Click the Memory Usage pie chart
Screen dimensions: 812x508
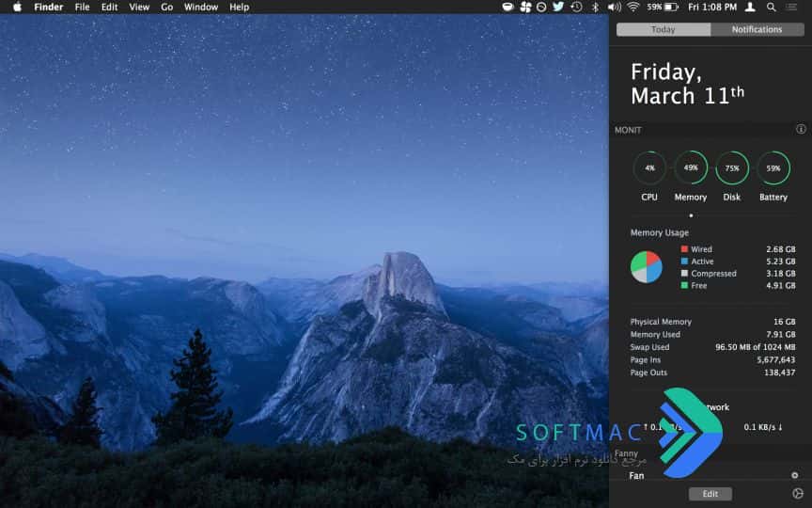tap(647, 267)
